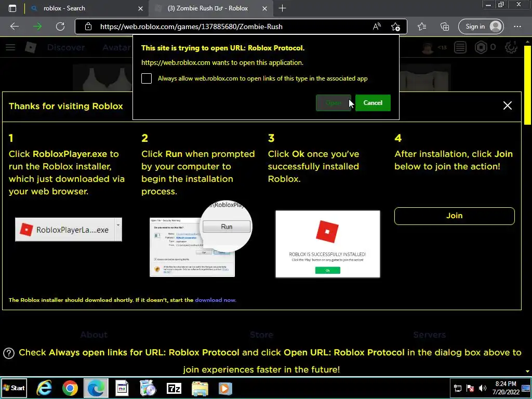Open Windows Media Player taskbar icon
The image size is (532, 399).
coord(225,388)
